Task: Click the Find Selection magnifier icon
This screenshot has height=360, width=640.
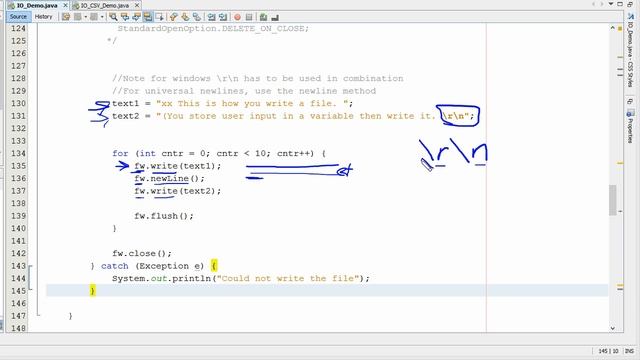Action: pyautogui.click(x=113, y=17)
